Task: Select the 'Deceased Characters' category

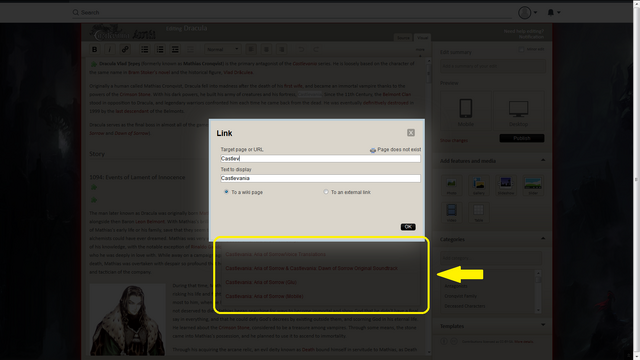Action: [464, 306]
